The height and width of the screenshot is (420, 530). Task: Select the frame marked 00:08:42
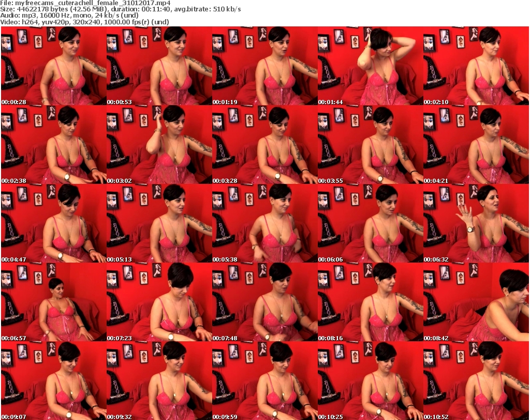[476, 302]
